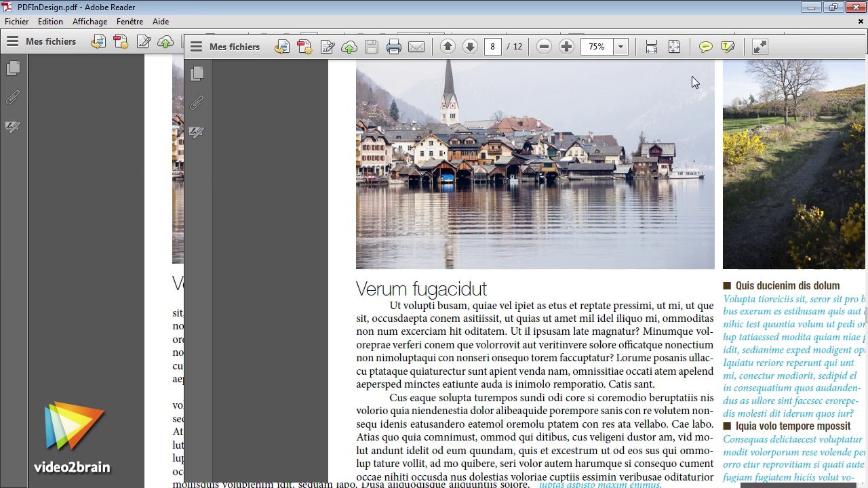
Task: Click the create PDF icon in the front toolbar
Action: click(304, 47)
